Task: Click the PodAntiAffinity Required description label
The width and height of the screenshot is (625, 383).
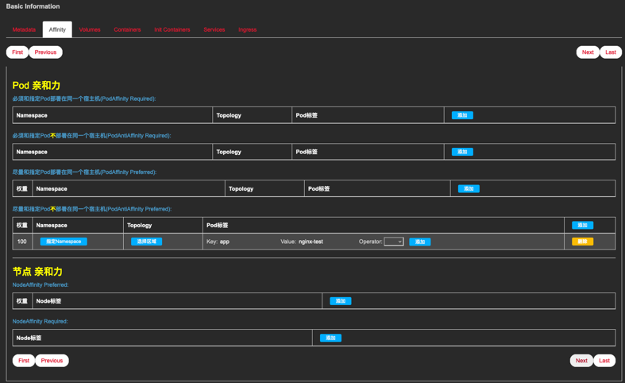Action: pyautogui.click(x=92, y=136)
